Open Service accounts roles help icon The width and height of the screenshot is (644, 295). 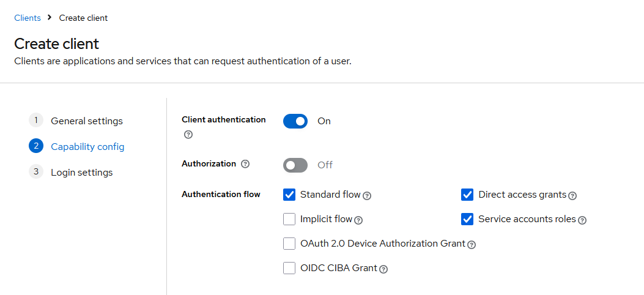click(x=582, y=220)
